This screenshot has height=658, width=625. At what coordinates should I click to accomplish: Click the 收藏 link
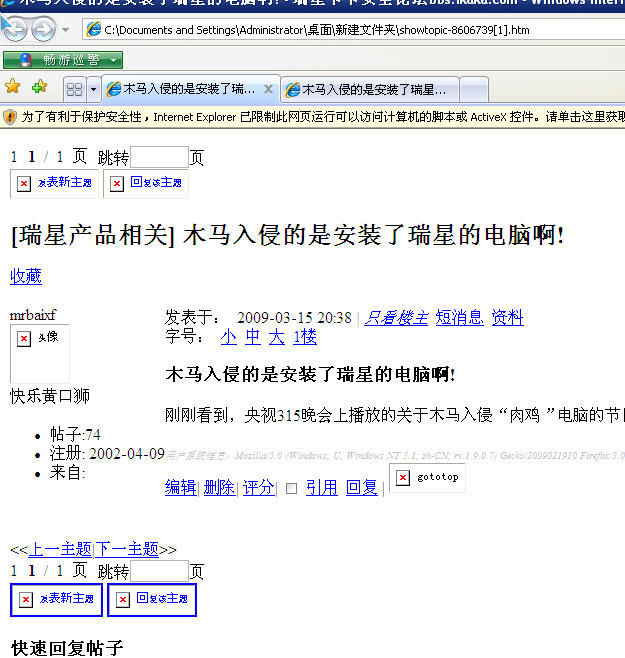26,276
